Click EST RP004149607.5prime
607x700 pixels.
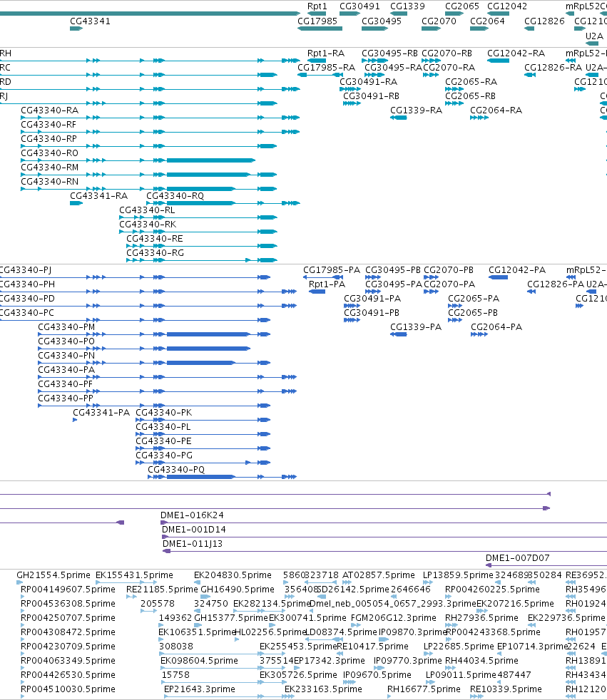pyautogui.click(x=68, y=590)
